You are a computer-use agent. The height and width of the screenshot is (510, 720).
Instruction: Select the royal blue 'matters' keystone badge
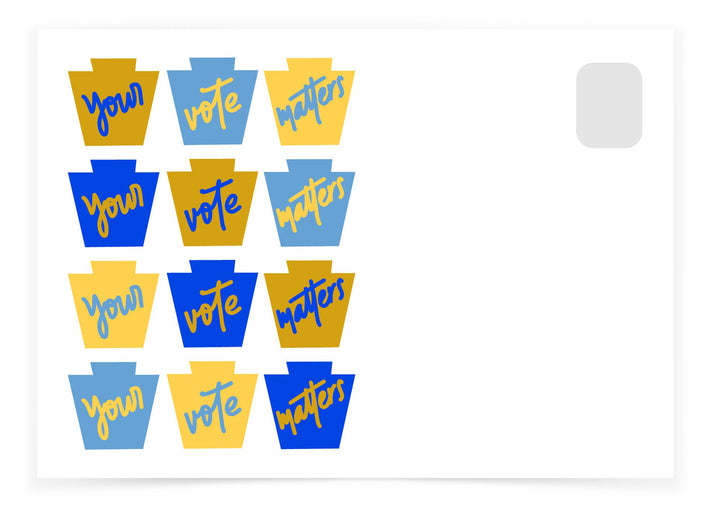point(309,405)
